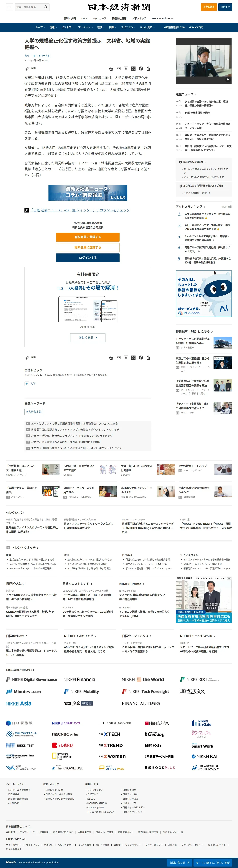Screen dimensions: 238x868
Task: Click the paperclip 保存 icon under the headline
Action: [x=27, y=68]
